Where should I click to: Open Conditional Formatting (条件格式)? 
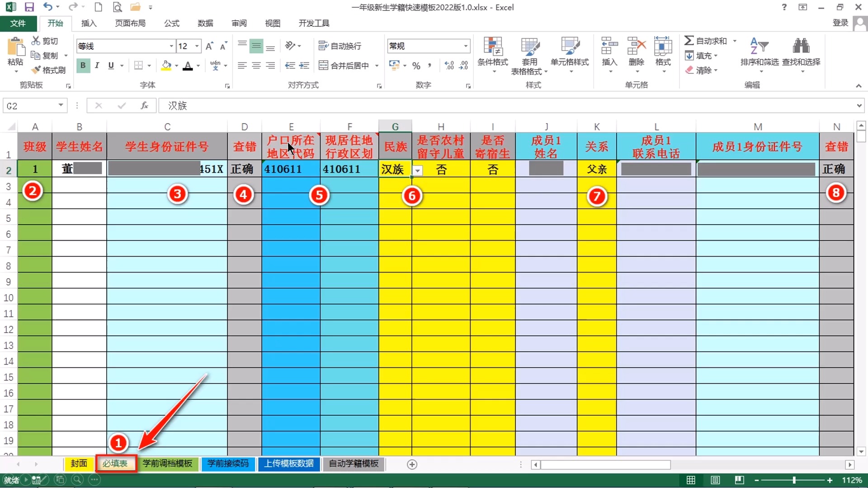click(493, 55)
